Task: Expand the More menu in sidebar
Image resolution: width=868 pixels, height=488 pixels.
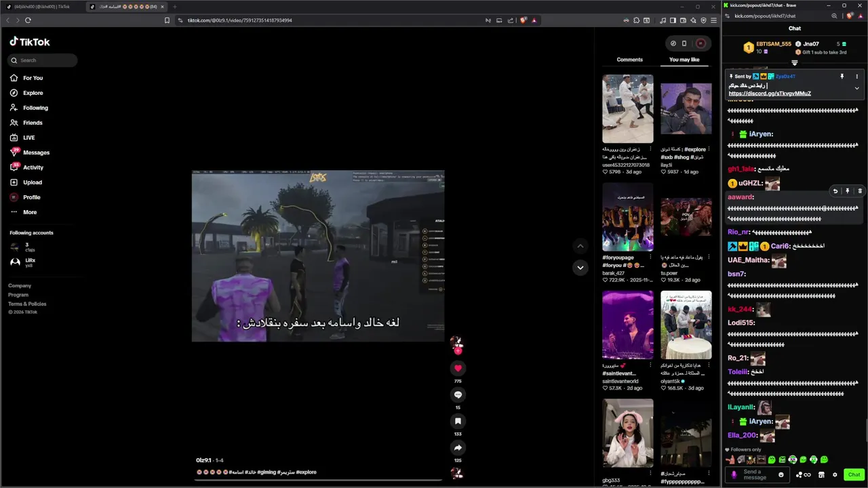Action: click(x=24, y=212)
